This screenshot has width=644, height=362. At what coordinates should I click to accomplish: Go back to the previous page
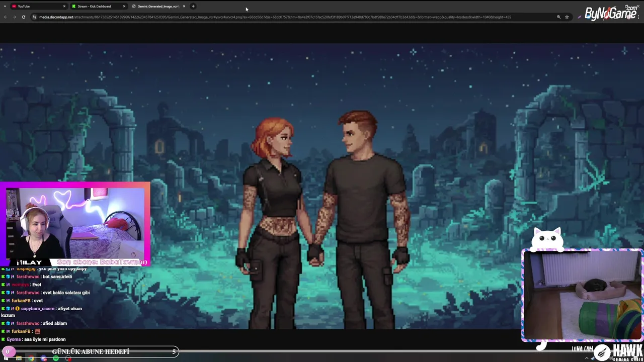point(6,17)
